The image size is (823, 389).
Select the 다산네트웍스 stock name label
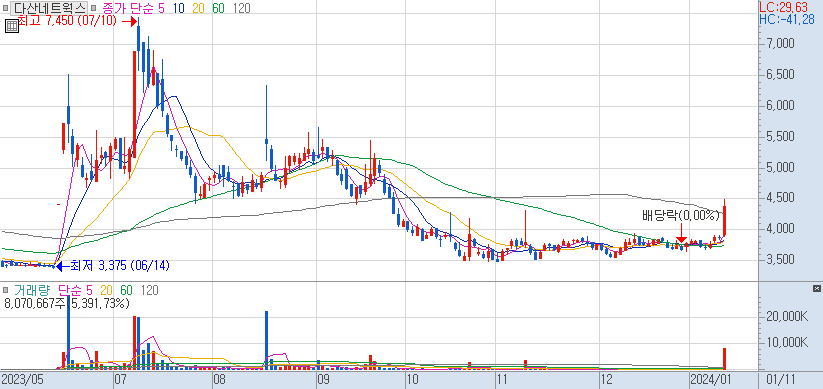pyautogui.click(x=49, y=8)
